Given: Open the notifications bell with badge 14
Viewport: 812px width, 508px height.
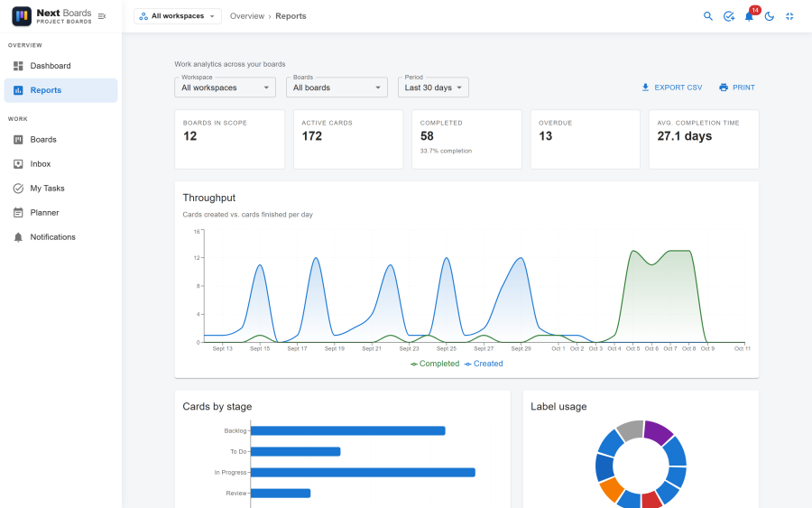Looking at the screenshot, I should click(750, 16).
